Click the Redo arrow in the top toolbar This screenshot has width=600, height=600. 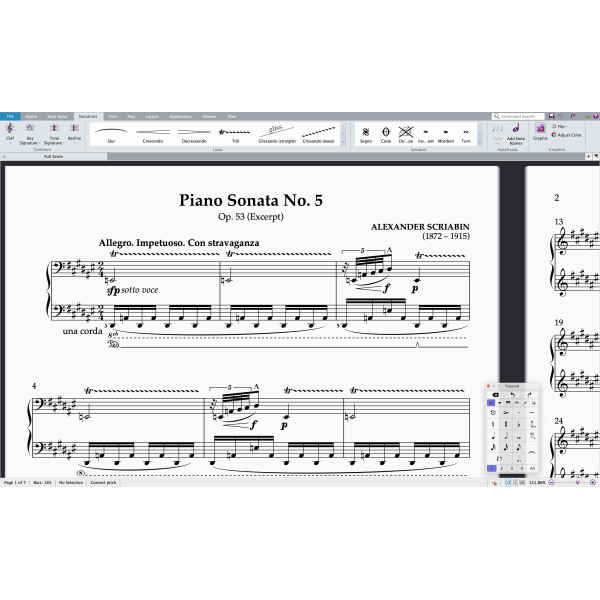pos(573,116)
